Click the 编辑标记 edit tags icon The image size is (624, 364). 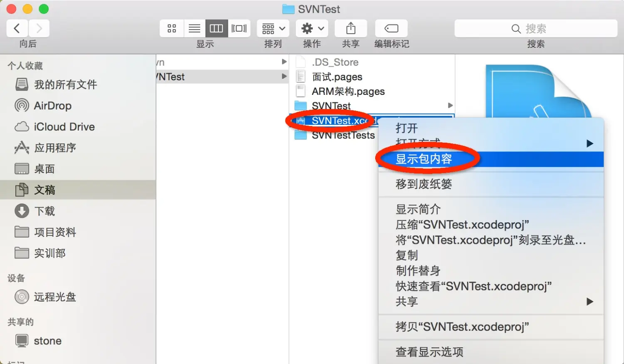click(391, 28)
